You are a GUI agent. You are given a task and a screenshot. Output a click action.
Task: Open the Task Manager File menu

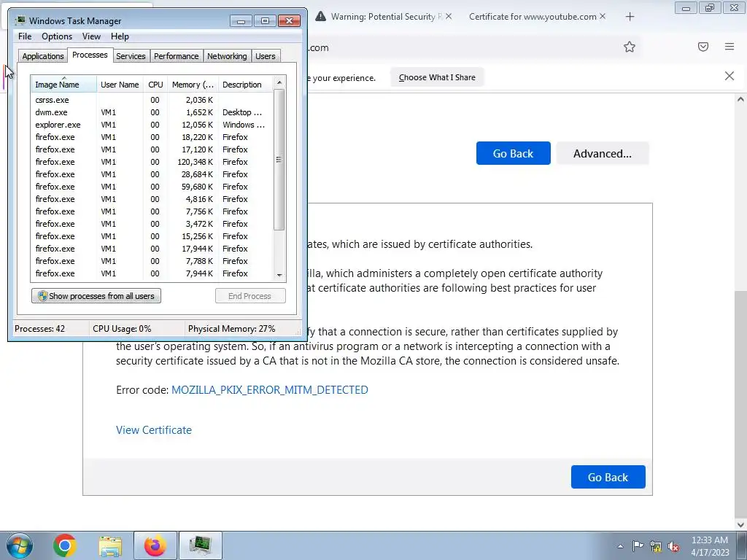(25, 36)
